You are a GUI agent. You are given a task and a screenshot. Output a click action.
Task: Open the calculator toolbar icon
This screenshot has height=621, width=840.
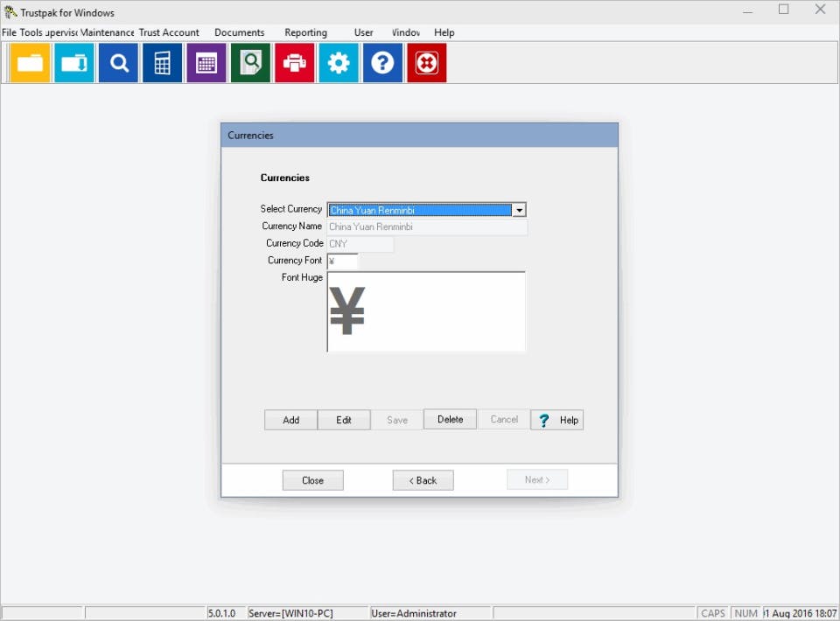[x=163, y=63]
